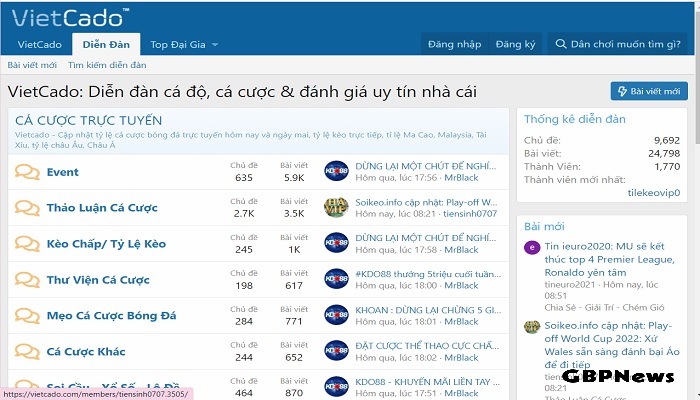Open the Thảo Luận Cá Cược forum

[x=102, y=208]
